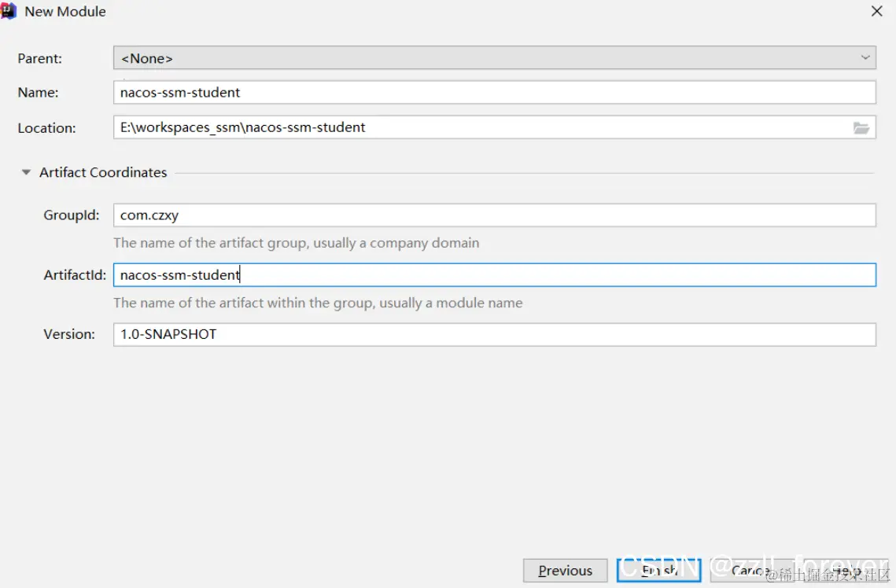This screenshot has width=896, height=588.
Task: Click the Help button
Action: (846, 570)
